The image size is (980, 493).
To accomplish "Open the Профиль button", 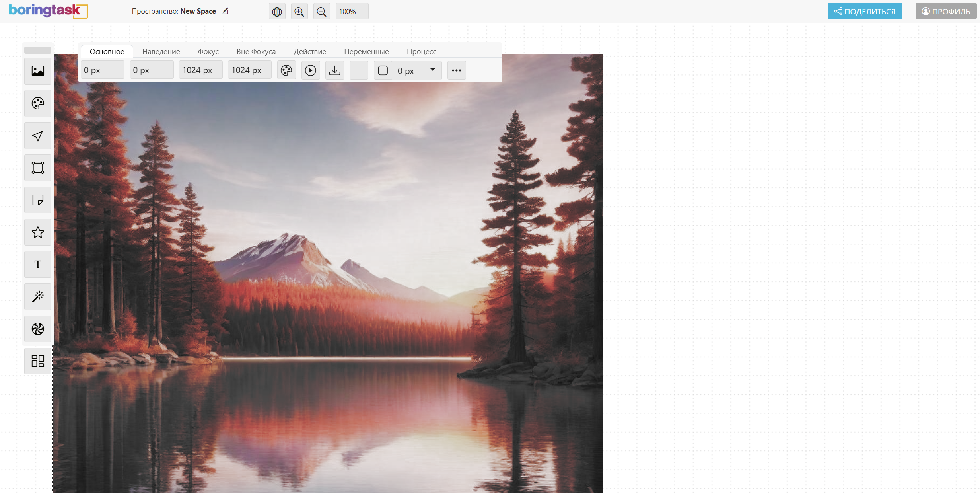I will (x=946, y=11).
